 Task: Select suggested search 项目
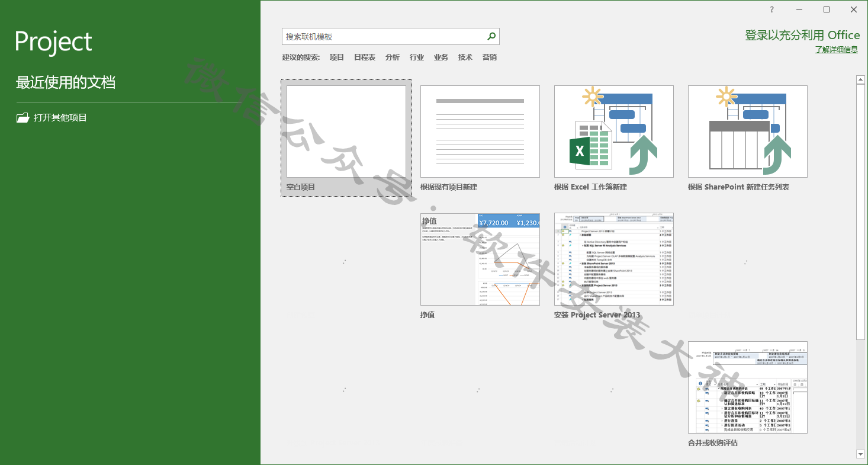[x=337, y=57]
